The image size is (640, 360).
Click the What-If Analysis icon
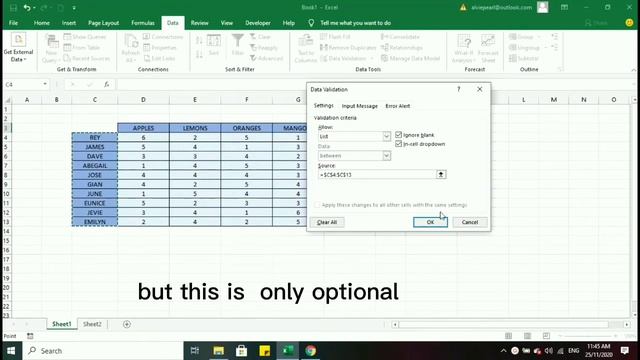click(464, 41)
